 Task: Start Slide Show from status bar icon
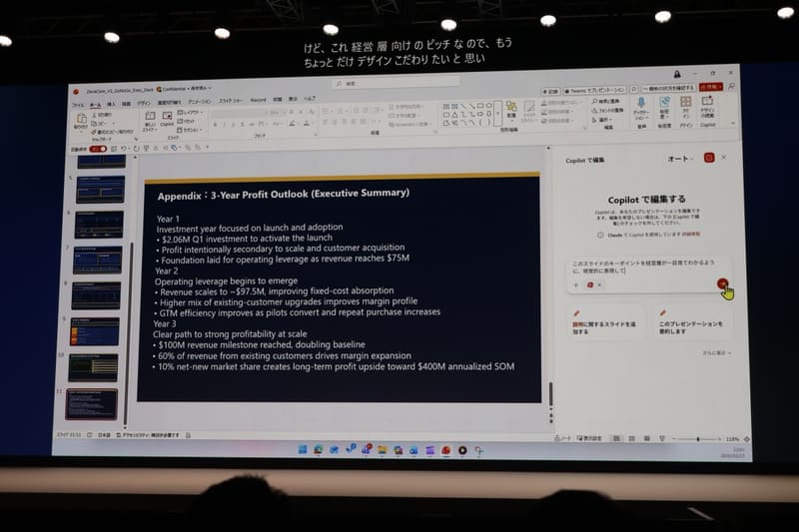click(662, 438)
